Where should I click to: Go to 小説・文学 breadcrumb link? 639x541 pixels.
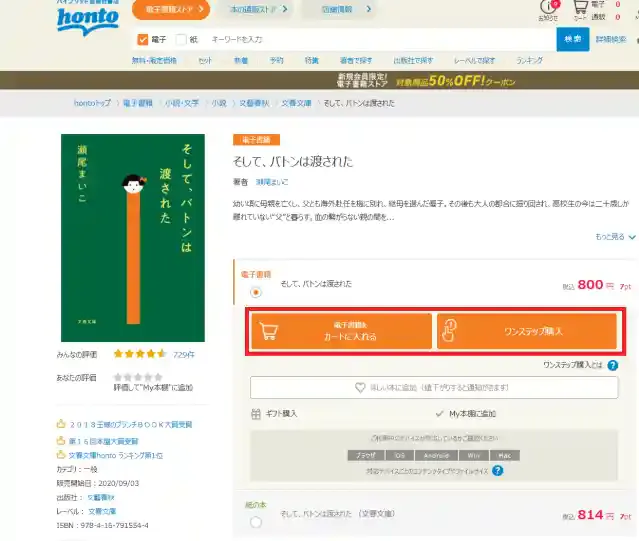pyautogui.click(x=182, y=103)
